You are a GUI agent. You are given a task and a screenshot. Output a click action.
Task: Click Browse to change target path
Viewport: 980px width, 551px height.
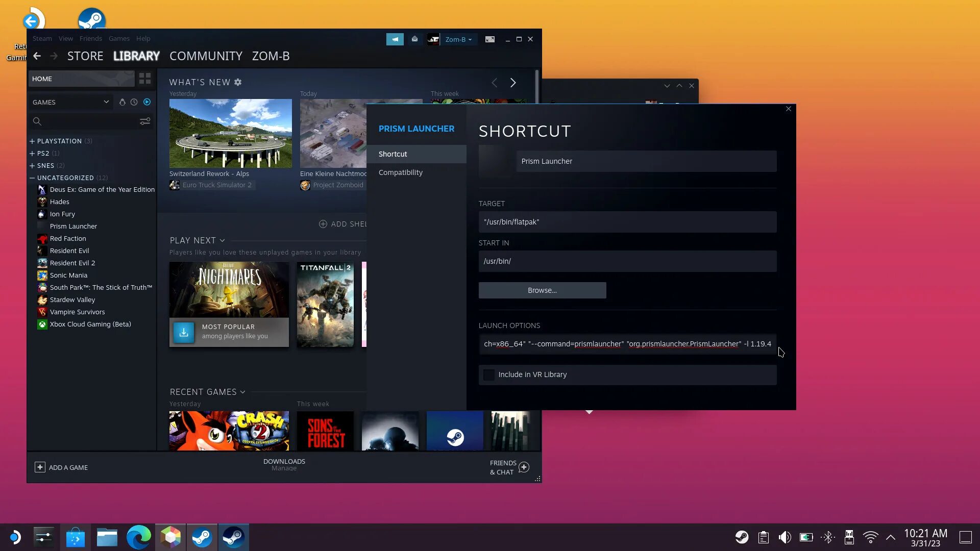pyautogui.click(x=542, y=290)
